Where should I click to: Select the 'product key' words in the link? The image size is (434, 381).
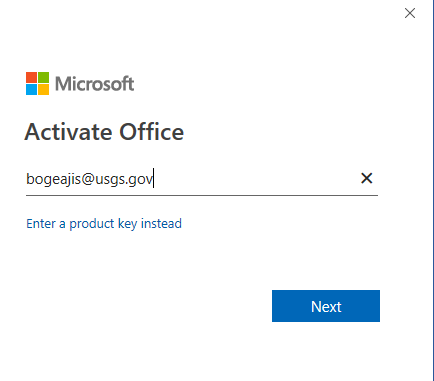(103, 224)
